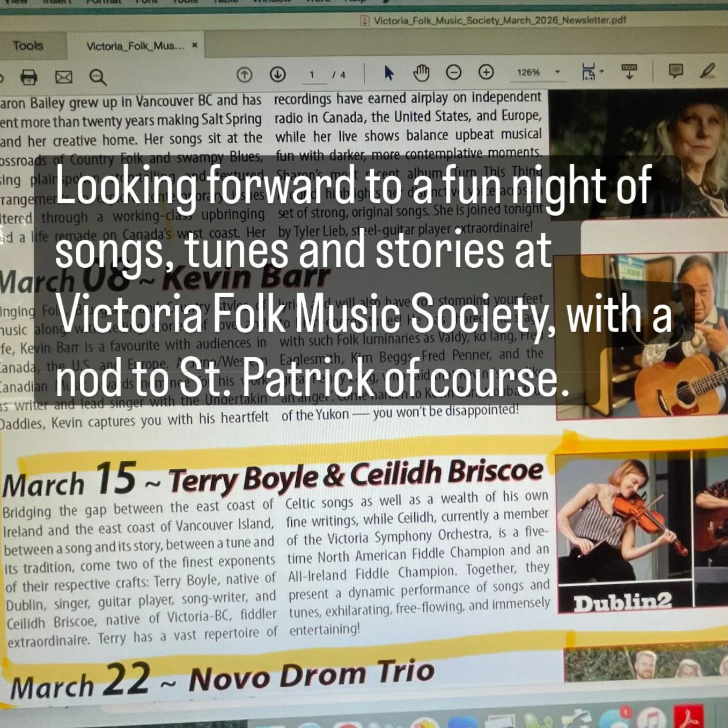Go to previous page with up arrow
Screen dimensions: 728x728
pyautogui.click(x=245, y=75)
